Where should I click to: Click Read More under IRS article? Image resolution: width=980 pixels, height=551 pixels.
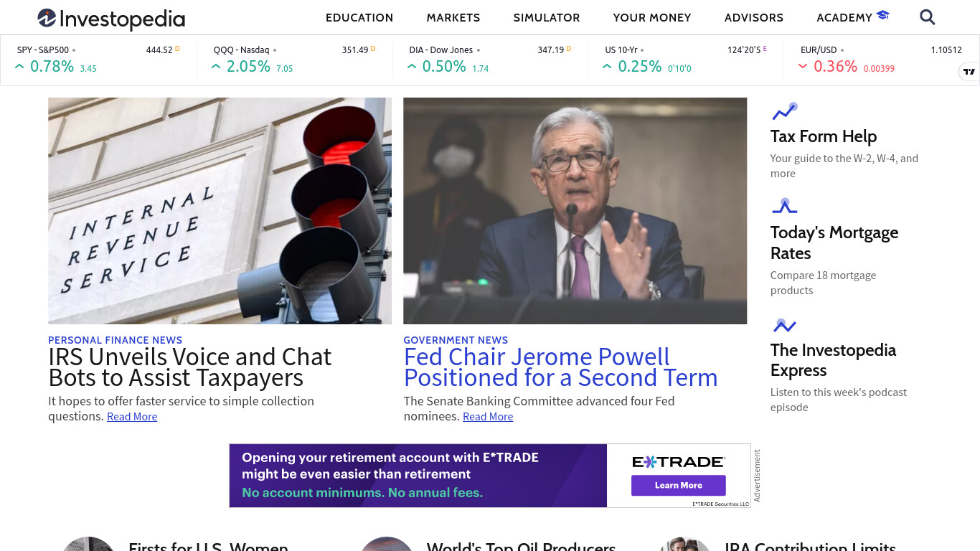[132, 416]
